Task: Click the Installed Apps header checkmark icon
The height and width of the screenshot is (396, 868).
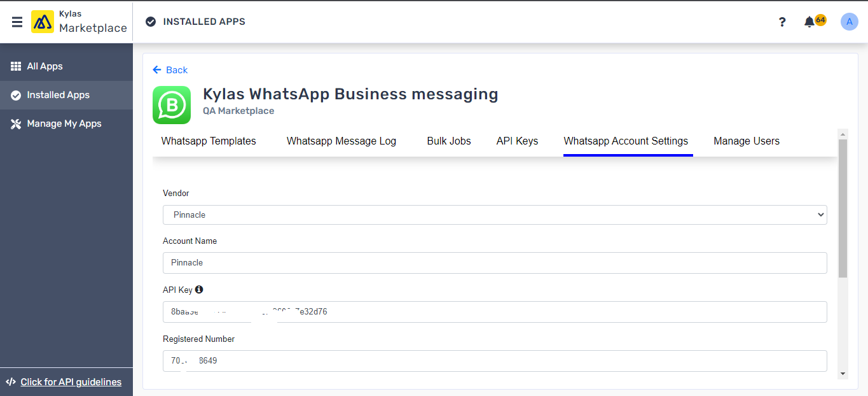Action: point(151,22)
